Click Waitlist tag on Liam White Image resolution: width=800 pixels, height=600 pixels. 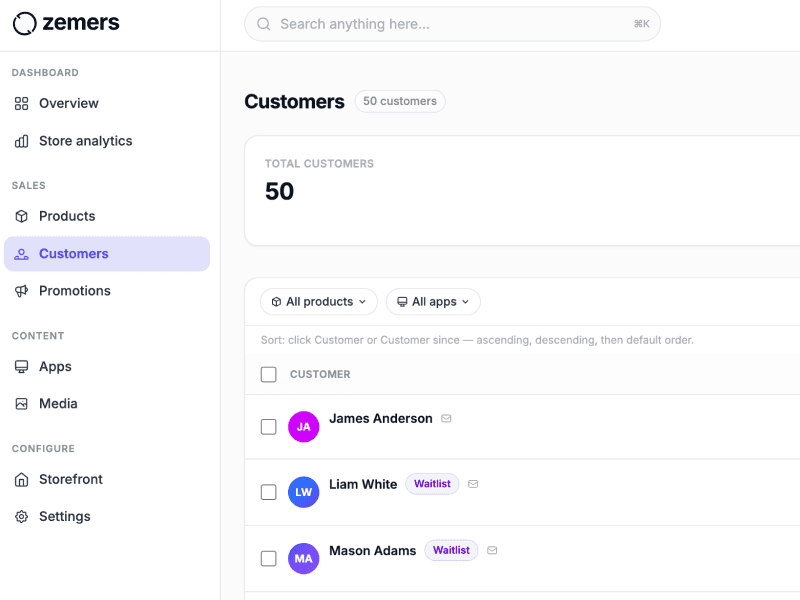[432, 484]
